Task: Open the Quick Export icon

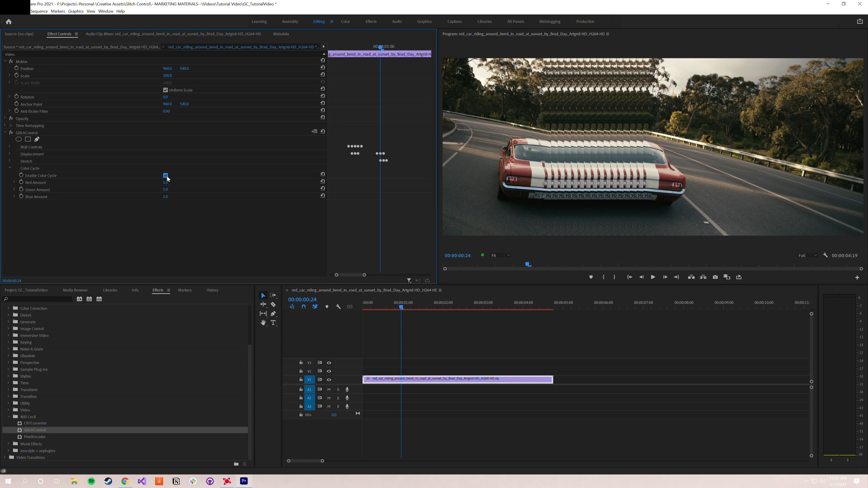Action: [x=860, y=21]
